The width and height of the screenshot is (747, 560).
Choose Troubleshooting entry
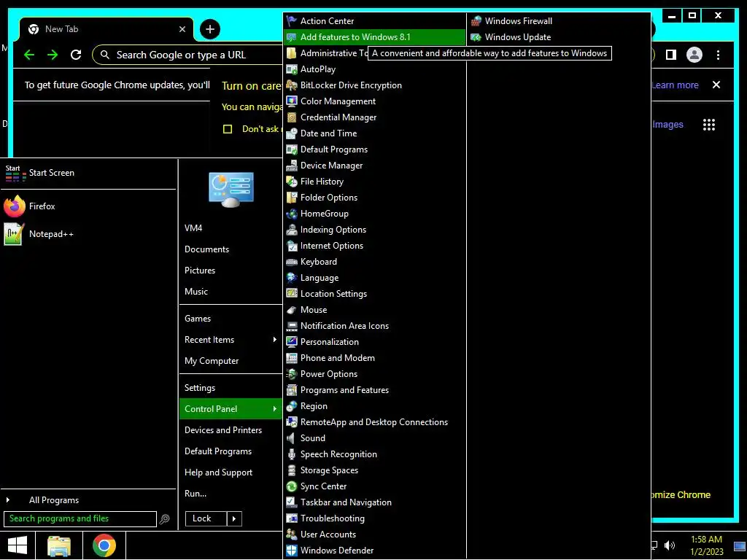(374, 518)
